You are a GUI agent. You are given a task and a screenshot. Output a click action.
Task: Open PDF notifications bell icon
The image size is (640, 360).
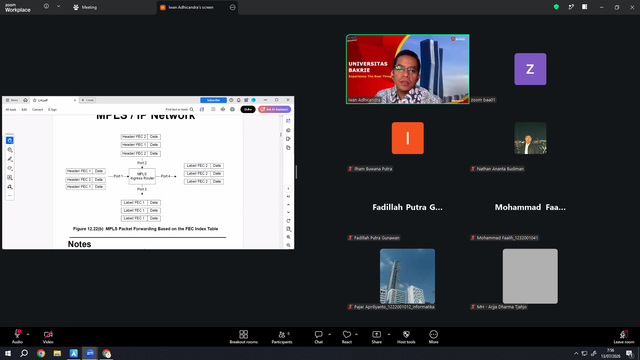coord(239,100)
